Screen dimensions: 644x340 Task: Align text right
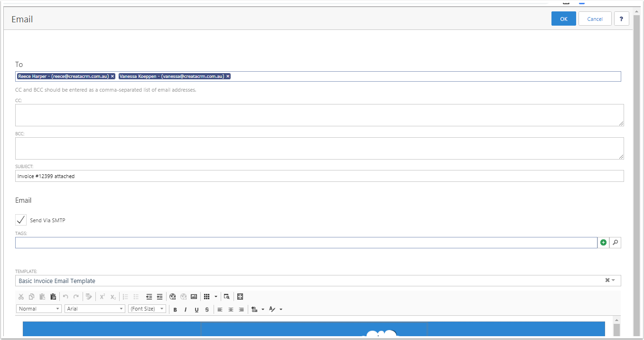(242, 310)
